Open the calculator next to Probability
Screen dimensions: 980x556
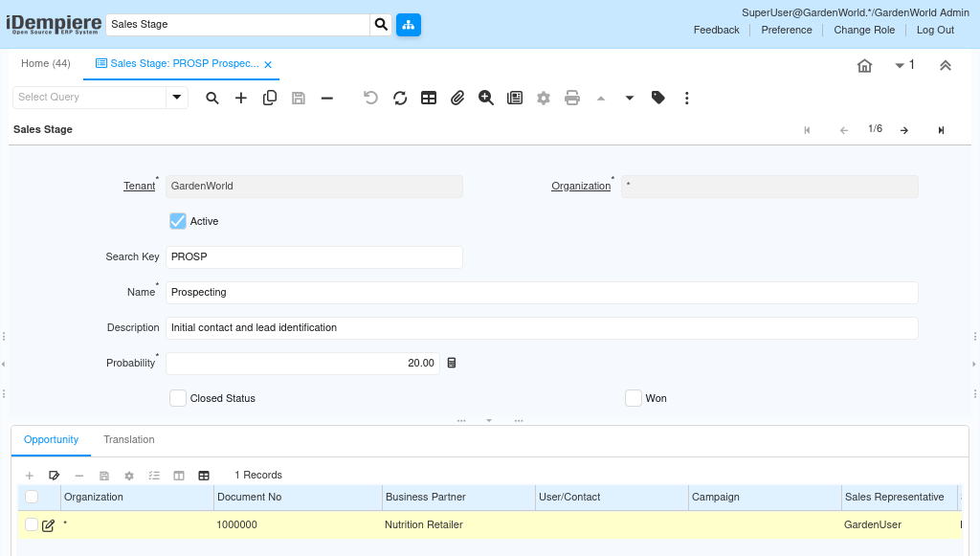[452, 364]
